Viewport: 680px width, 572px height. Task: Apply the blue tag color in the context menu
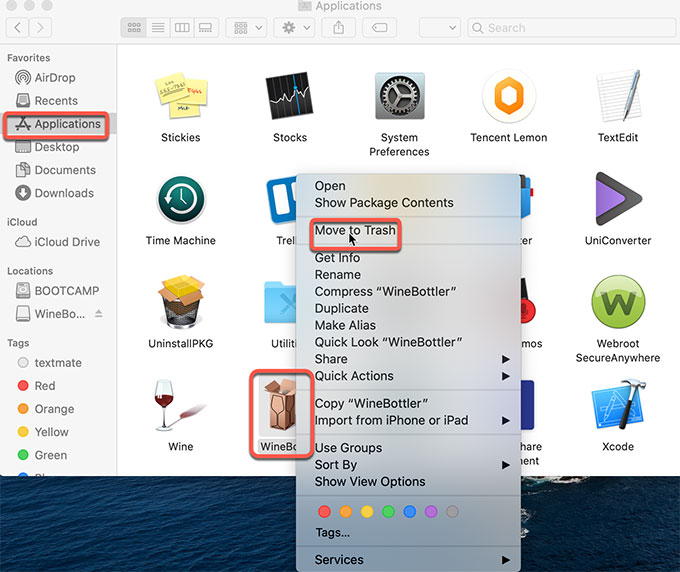(x=409, y=512)
